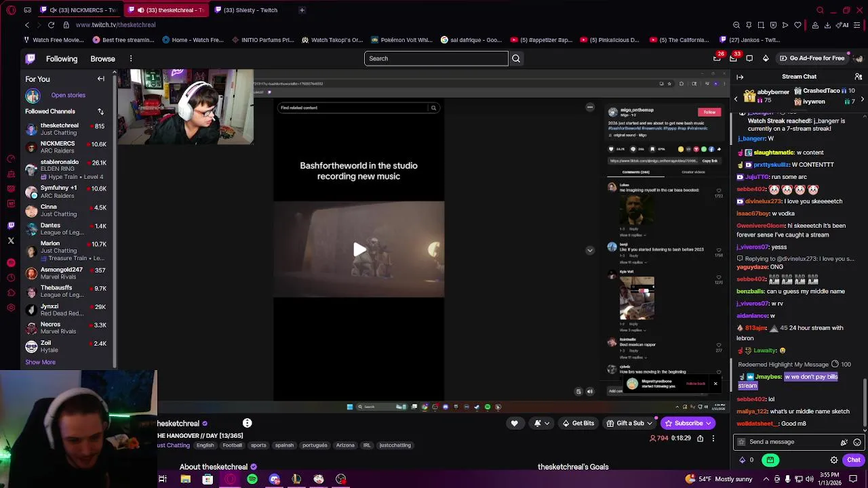Viewport: 868px width, 488px height.
Task: Click the Twitch search field
Action: coord(435,58)
